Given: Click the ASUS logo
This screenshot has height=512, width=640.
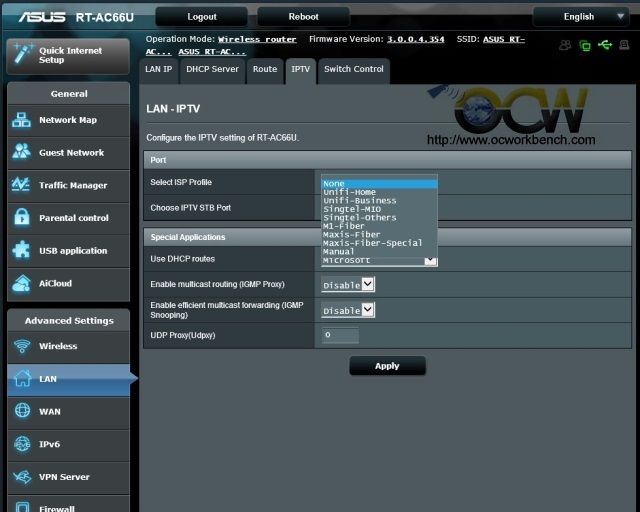Looking at the screenshot, I should (x=42, y=17).
